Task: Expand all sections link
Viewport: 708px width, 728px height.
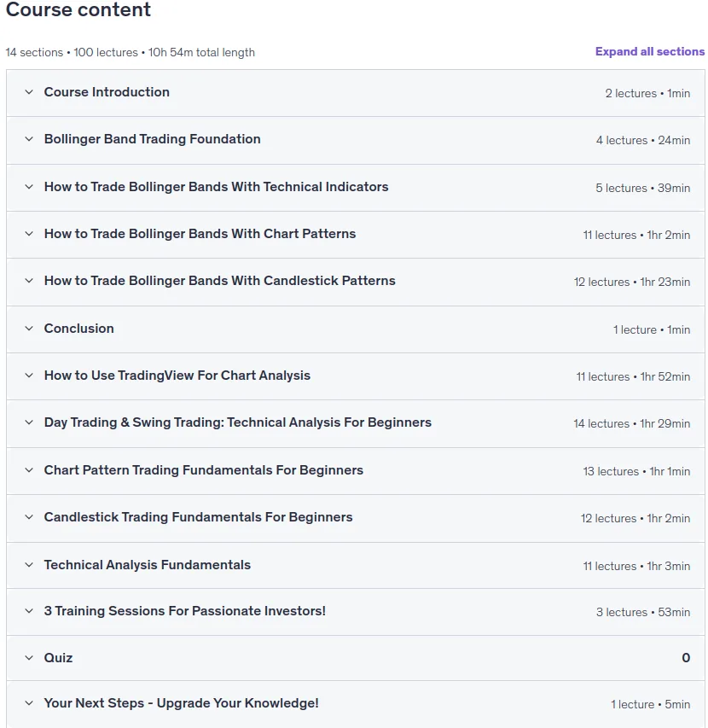Action: click(649, 51)
